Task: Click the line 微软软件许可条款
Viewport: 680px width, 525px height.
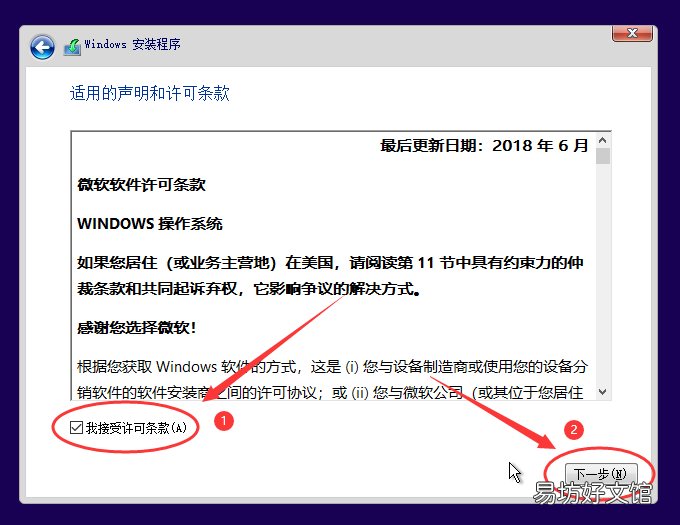Action: coord(141,185)
